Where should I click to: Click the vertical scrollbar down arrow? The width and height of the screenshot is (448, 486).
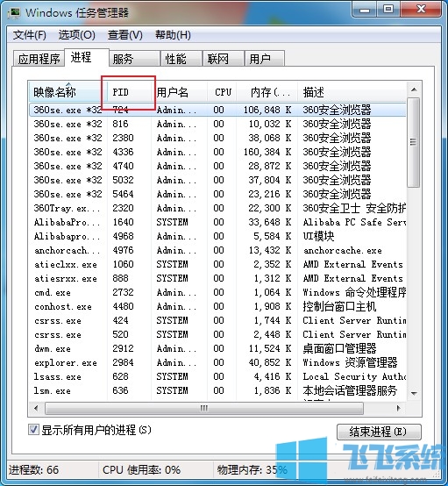(x=414, y=393)
